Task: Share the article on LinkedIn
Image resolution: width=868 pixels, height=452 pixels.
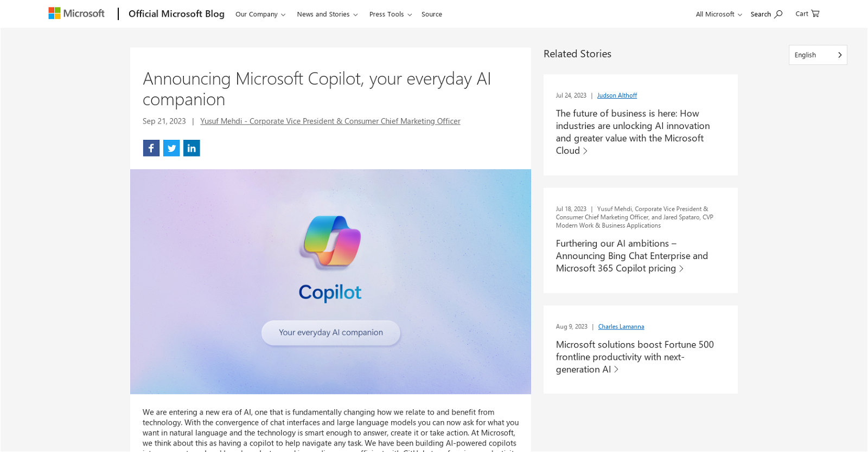Action: coord(191,147)
